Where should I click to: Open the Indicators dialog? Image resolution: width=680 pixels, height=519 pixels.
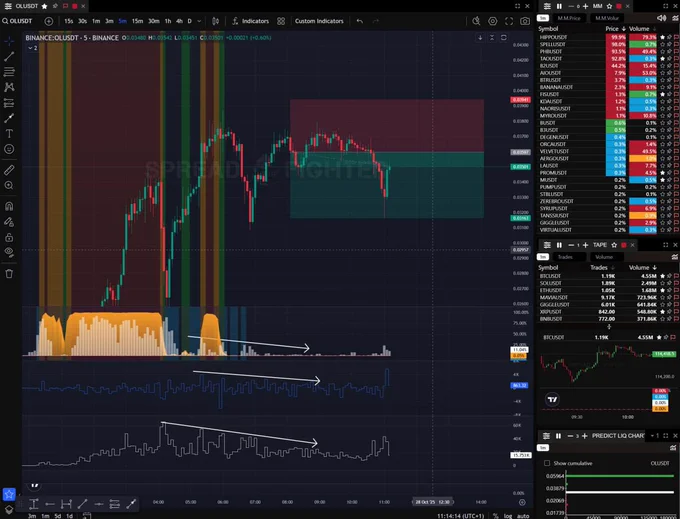[250, 21]
